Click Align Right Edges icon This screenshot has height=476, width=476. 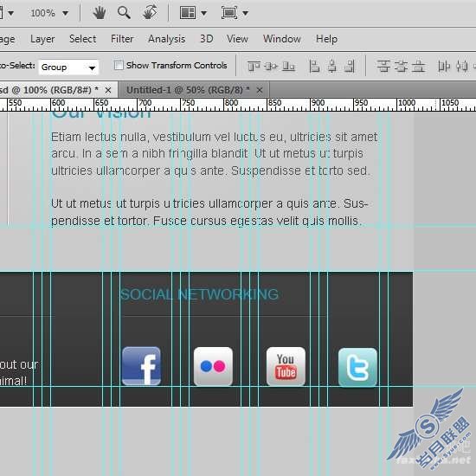350,66
